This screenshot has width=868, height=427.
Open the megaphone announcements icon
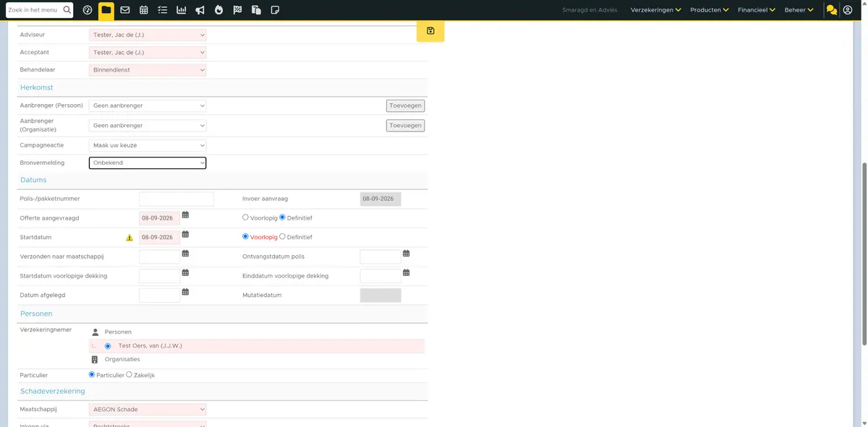(x=200, y=10)
